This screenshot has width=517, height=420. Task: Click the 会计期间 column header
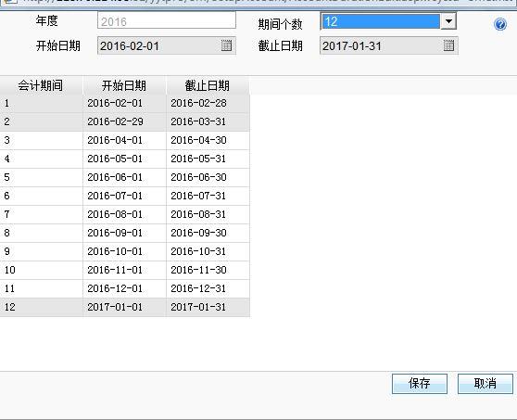(41, 85)
